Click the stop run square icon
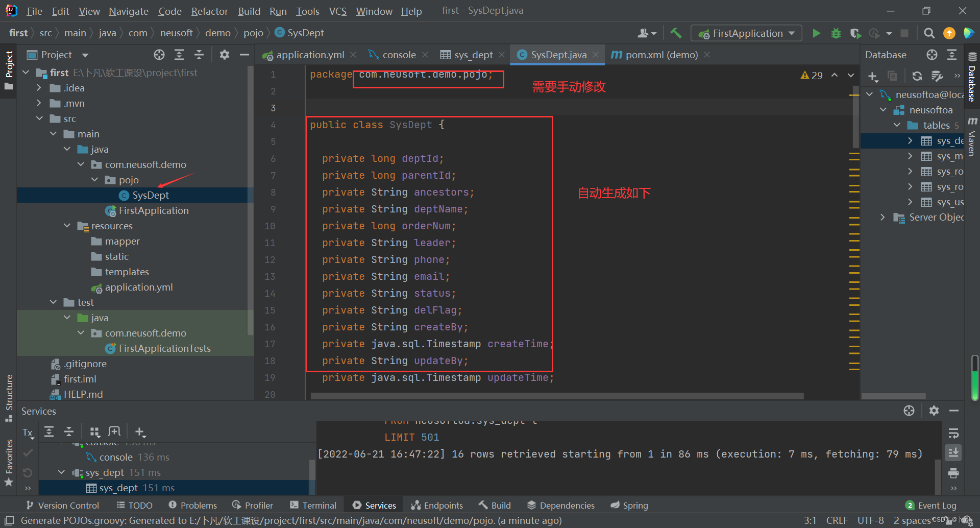980x528 pixels. (904, 33)
